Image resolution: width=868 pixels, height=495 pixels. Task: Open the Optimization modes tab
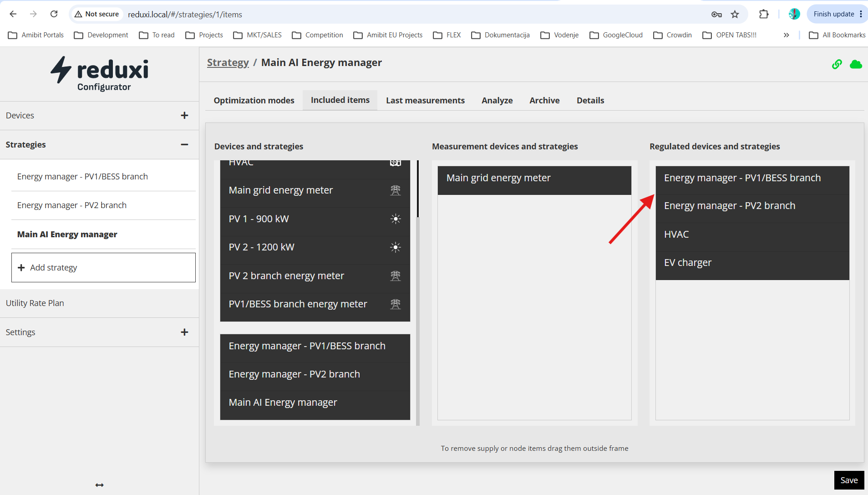[x=254, y=101]
